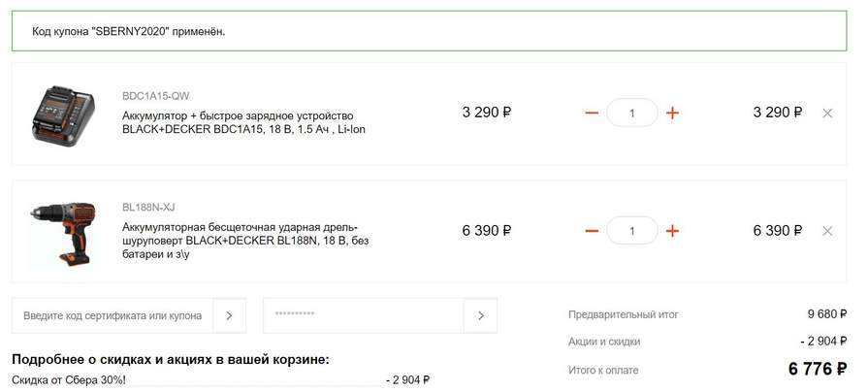Remove BDC1A15 battery charger from cart
The image size is (868, 392).
point(827,113)
